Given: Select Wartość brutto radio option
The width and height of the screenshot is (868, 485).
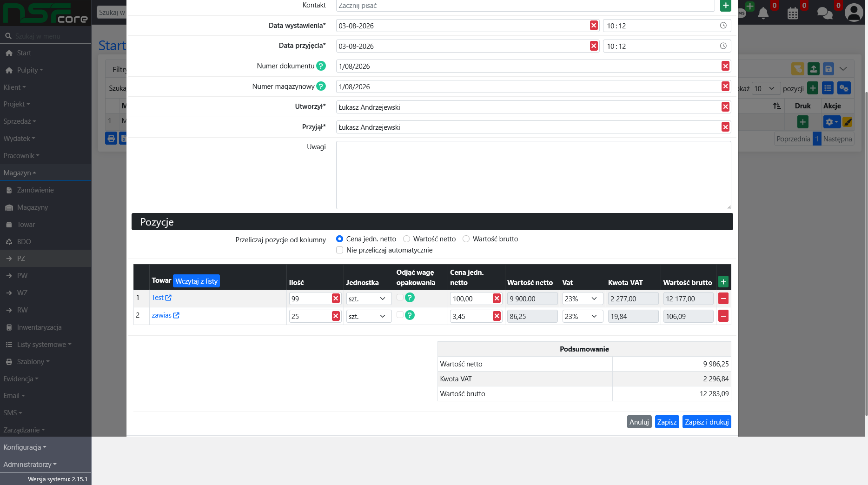Looking at the screenshot, I should tap(466, 239).
